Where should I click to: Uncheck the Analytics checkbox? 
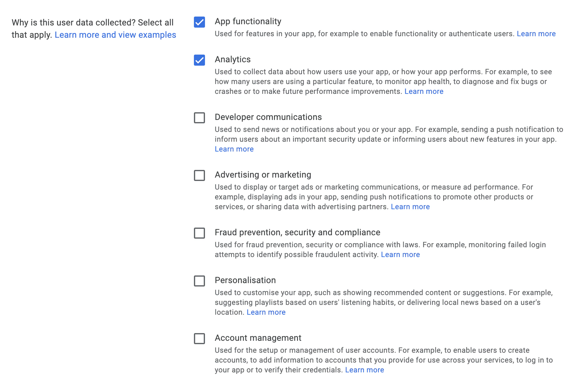(199, 60)
